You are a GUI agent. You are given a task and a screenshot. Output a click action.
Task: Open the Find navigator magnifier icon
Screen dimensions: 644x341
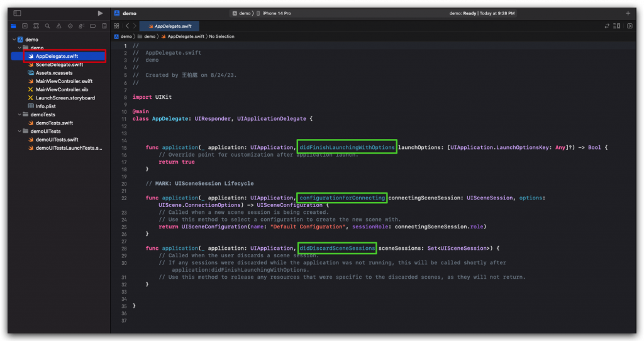point(48,26)
